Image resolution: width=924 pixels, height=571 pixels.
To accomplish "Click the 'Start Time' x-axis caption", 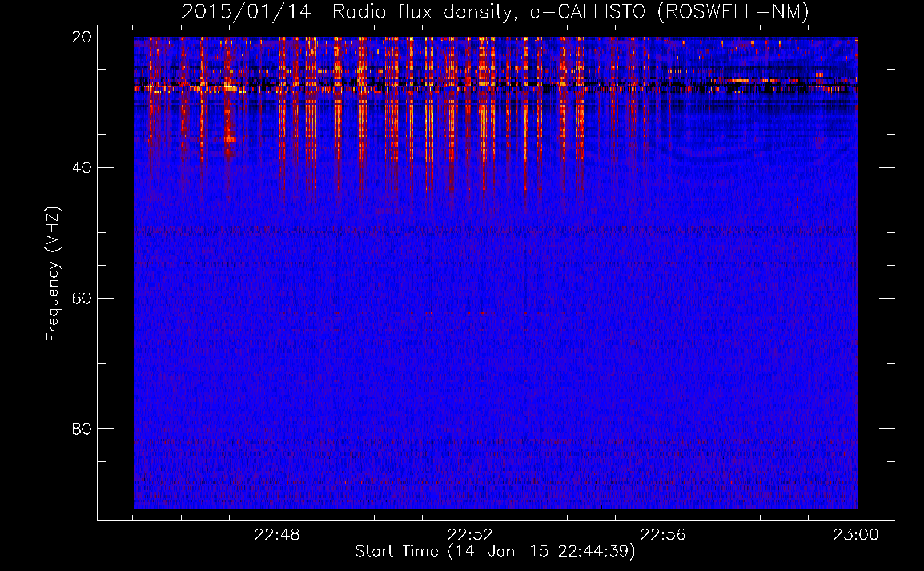I will coord(397,552).
